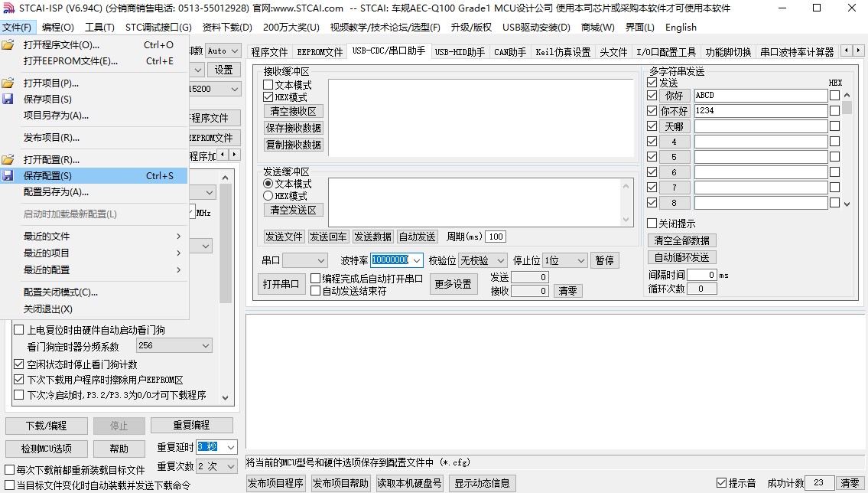Choose 关闭退出 to exit the program

pyautogui.click(x=94, y=309)
